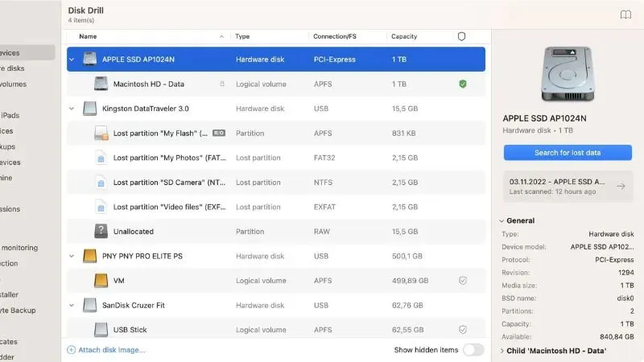Click the VM volume shield icon
Viewport: 644px width, 362px height.
pyautogui.click(x=463, y=281)
